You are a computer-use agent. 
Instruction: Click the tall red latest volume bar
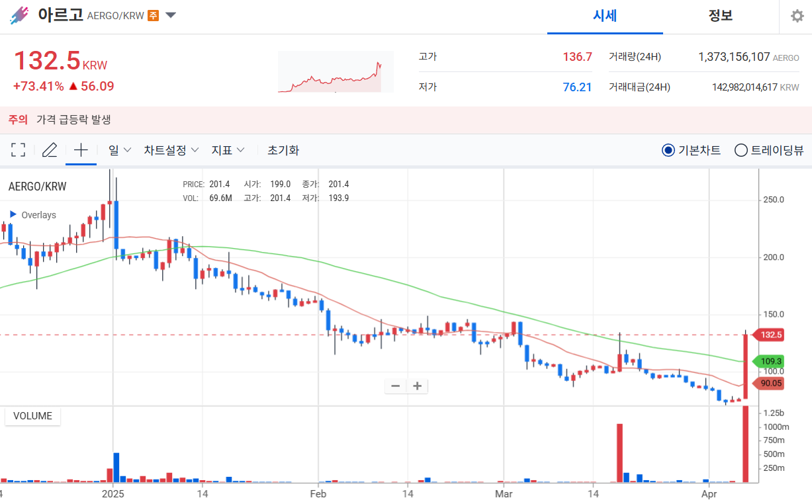point(745,444)
